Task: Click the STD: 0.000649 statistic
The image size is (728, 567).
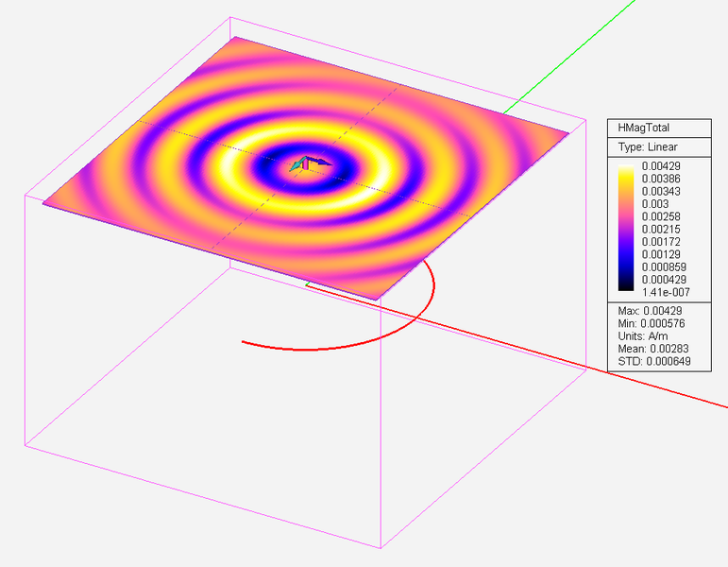Action: click(652, 361)
